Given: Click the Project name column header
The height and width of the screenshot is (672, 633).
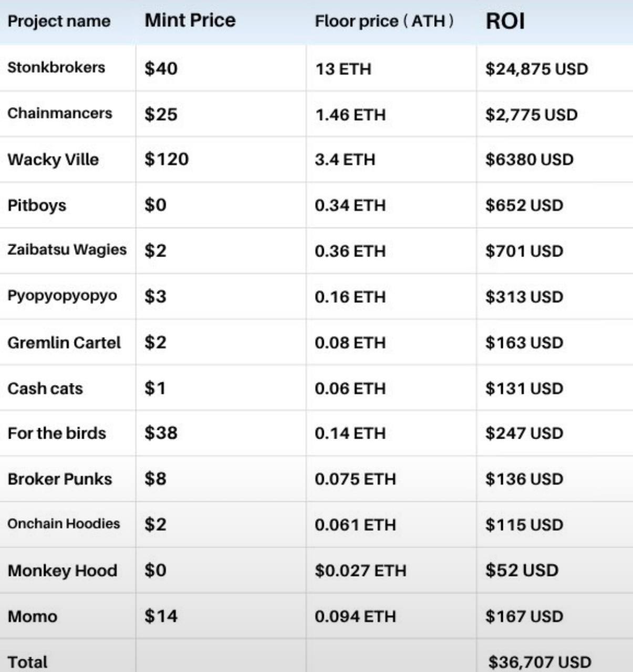Looking at the screenshot, I should [59, 22].
